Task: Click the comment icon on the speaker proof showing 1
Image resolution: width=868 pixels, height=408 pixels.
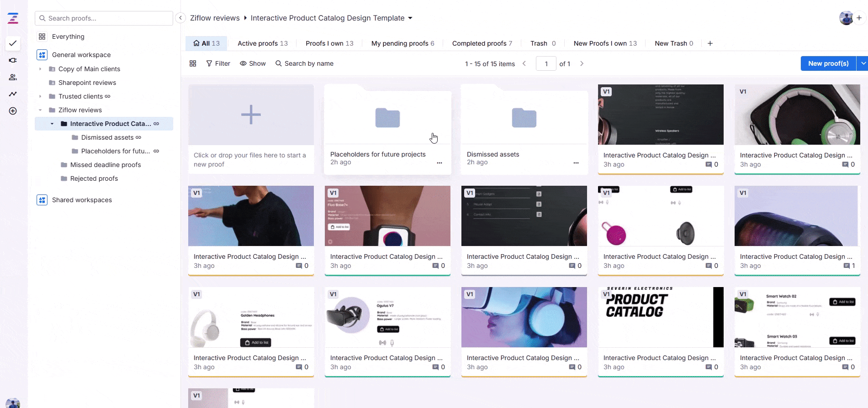Action: click(x=847, y=266)
